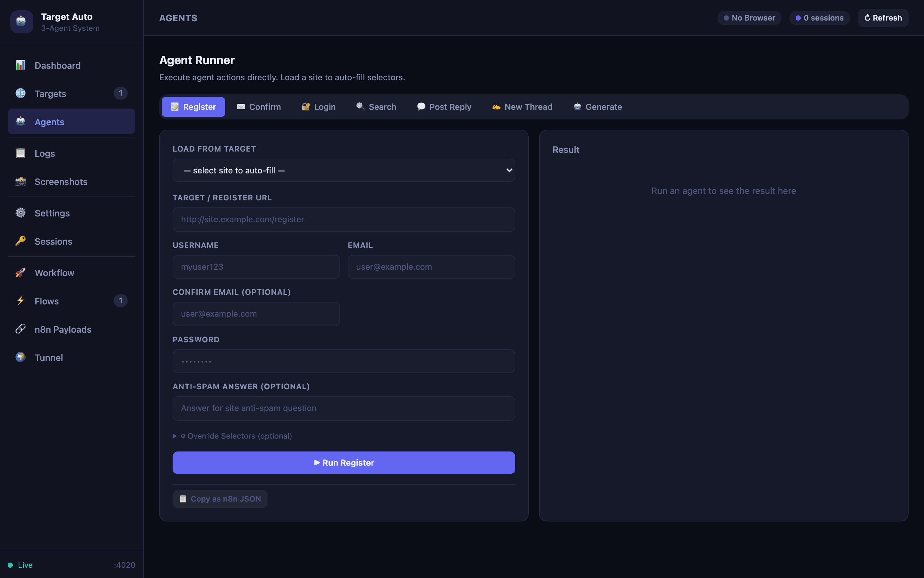Click the n8n Payloads link icon
924x578 pixels.
point(21,329)
